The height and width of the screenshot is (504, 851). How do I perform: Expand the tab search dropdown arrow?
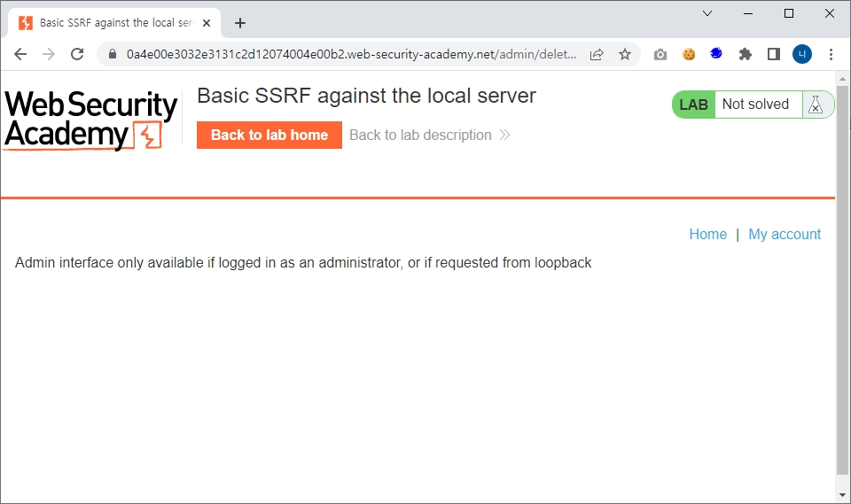[x=707, y=13]
